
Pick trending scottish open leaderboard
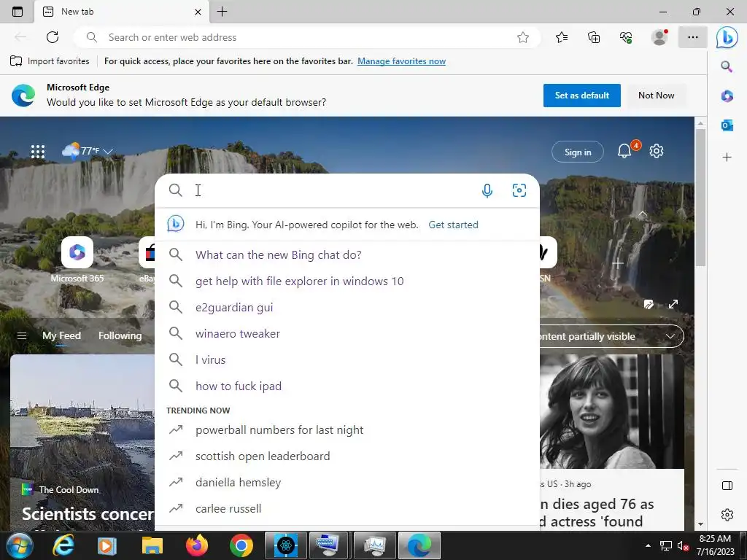coord(347,456)
